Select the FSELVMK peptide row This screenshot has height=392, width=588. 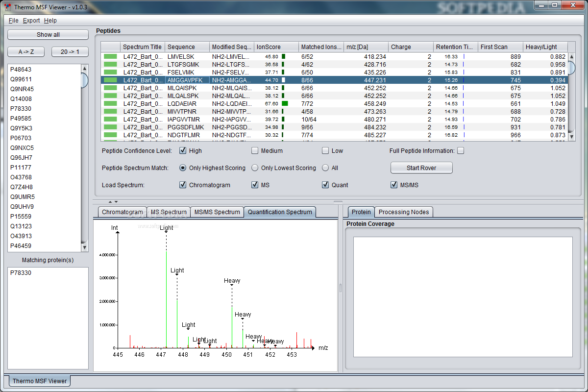334,72
